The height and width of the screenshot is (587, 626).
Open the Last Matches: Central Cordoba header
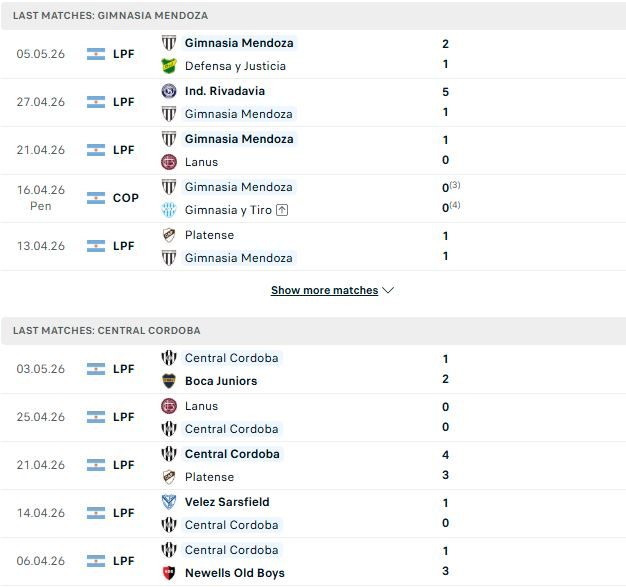pos(313,331)
